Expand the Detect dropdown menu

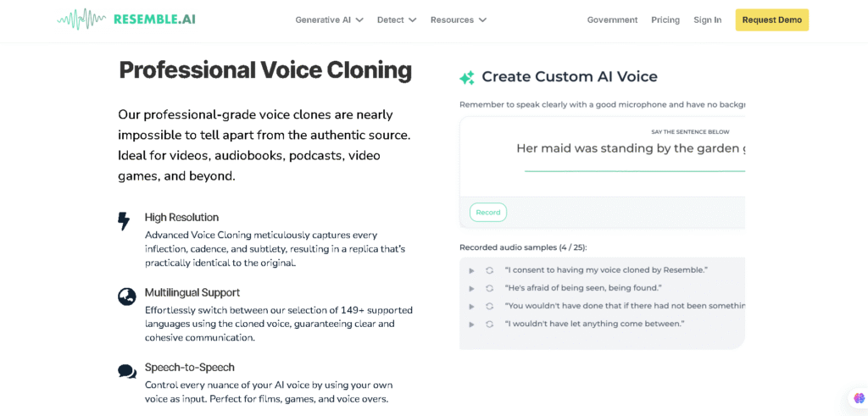click(x=397, y=19)
